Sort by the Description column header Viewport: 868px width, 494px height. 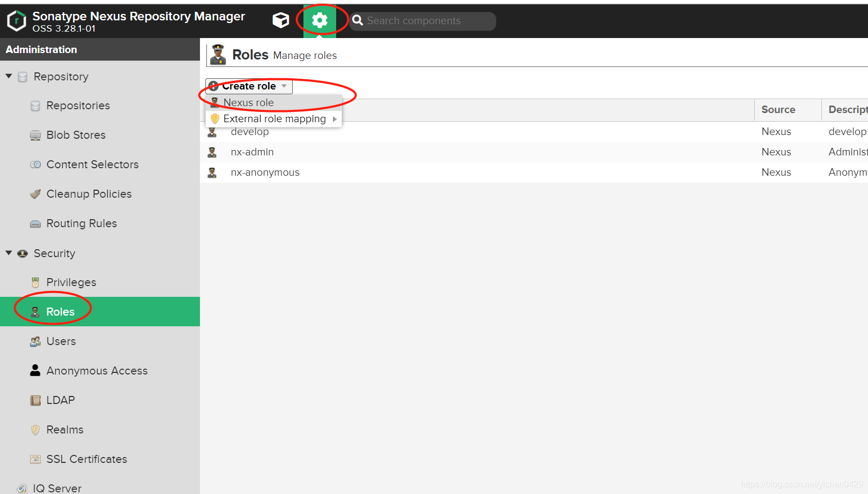845,110
